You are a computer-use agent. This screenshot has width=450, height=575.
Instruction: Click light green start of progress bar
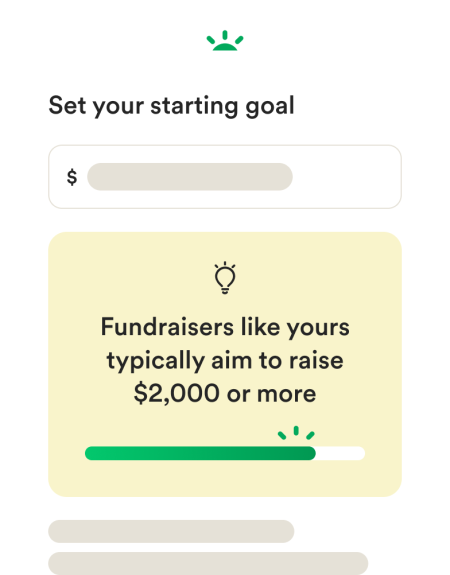pos(97,453)
